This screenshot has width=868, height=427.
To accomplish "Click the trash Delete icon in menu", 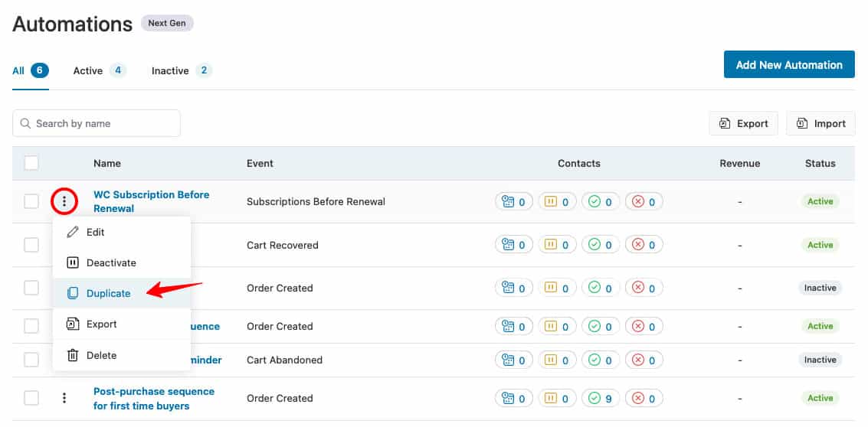I will [x=73, y=355].
